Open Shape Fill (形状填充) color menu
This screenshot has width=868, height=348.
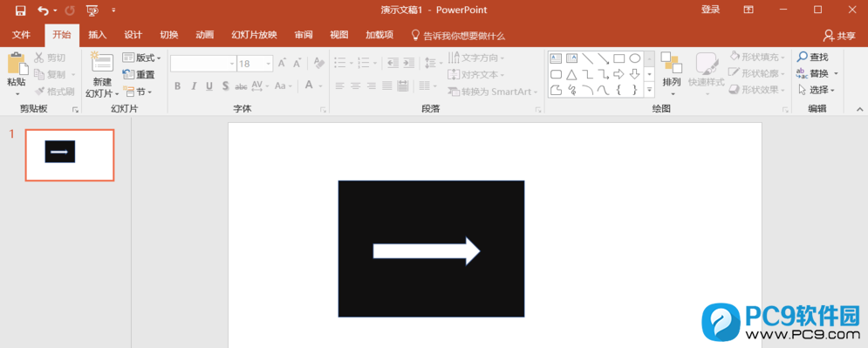click(758, 57)
